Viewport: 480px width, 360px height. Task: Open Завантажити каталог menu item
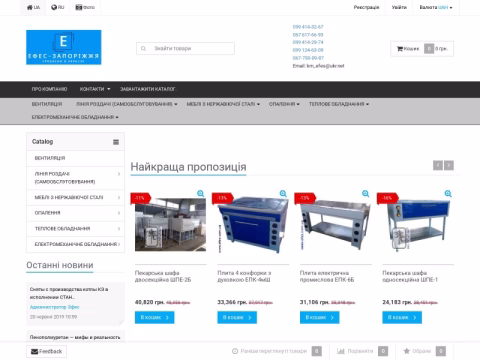click(148, 89)
